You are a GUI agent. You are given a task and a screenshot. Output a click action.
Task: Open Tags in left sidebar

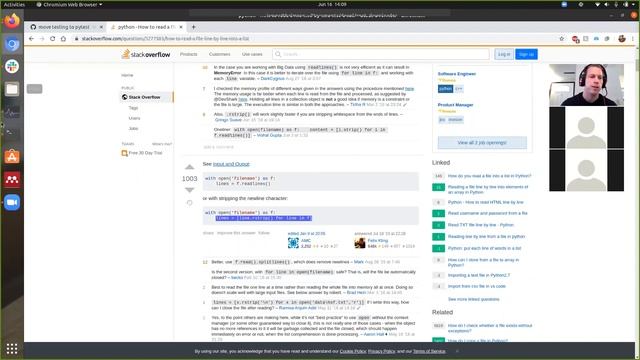(133, 108)
